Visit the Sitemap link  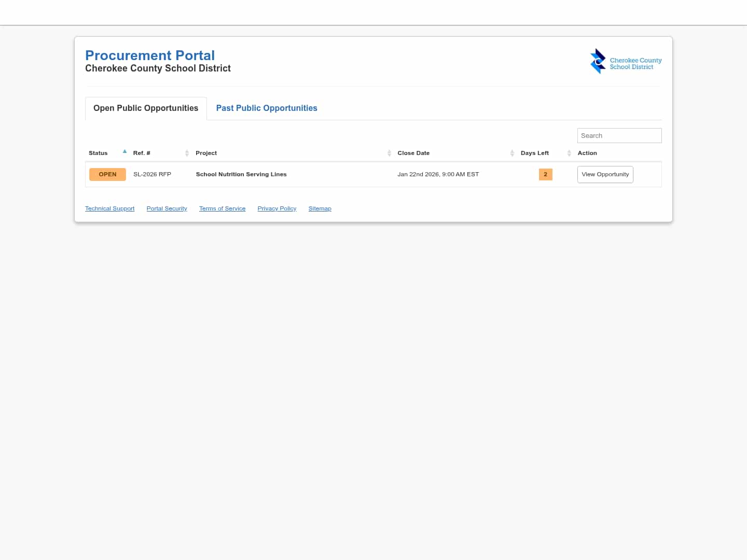(320, 208)
